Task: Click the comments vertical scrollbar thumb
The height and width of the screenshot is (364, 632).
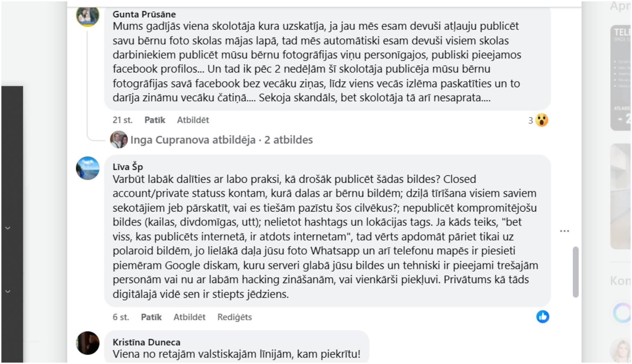Action: click(575, 272)
